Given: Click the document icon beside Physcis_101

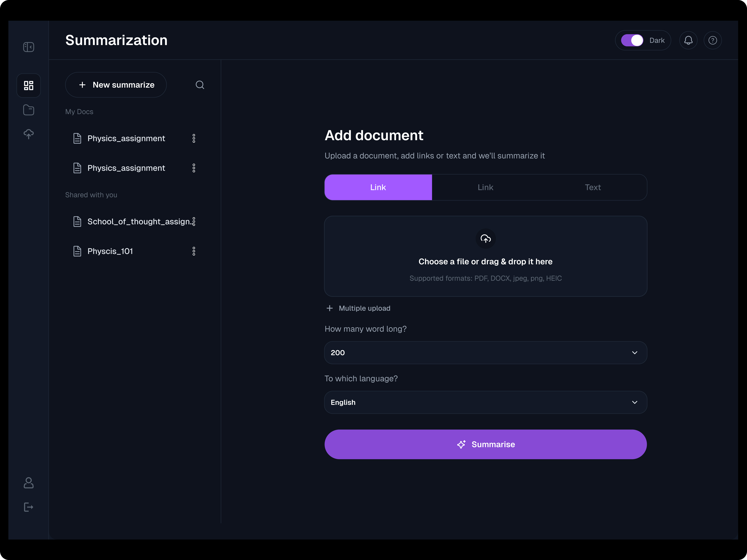Looking at the screenshot, I should point(77,251).
